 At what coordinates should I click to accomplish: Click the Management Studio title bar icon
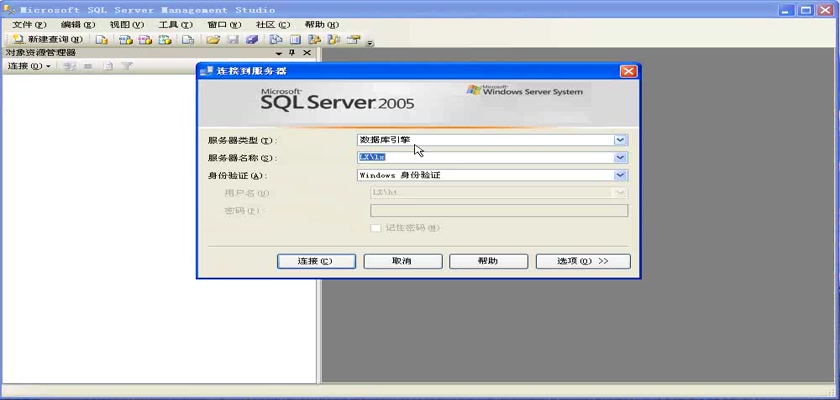pyautogui.click(x=9, y=10)
